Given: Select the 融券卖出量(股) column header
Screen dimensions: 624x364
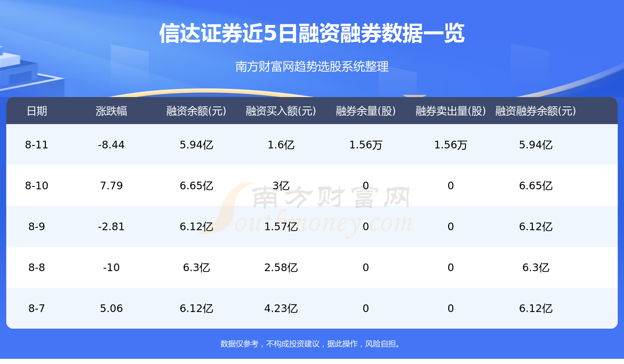Looking at the screenshot, I should coord(451,111).
